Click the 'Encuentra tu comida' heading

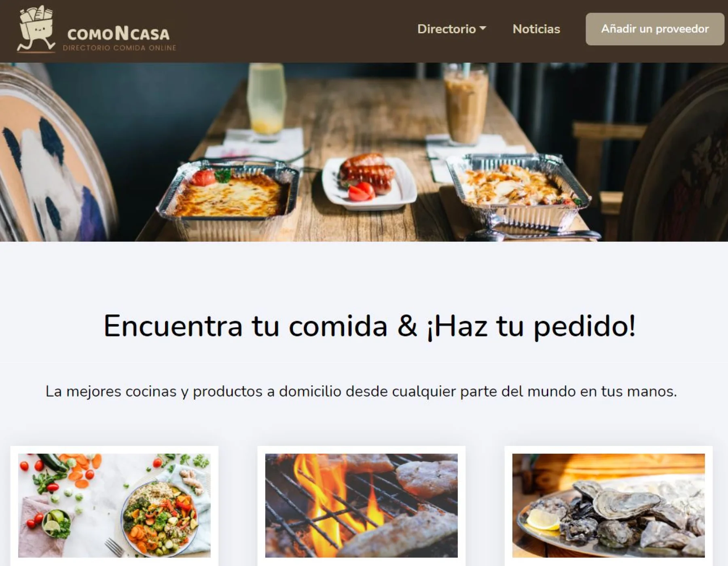click(370, 326)
